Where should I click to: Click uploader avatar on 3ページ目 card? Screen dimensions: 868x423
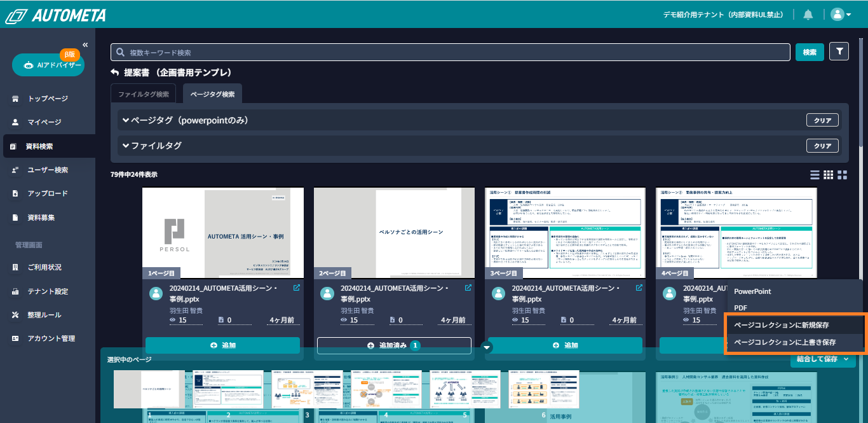pyautogui.click(x=499, y=293)
